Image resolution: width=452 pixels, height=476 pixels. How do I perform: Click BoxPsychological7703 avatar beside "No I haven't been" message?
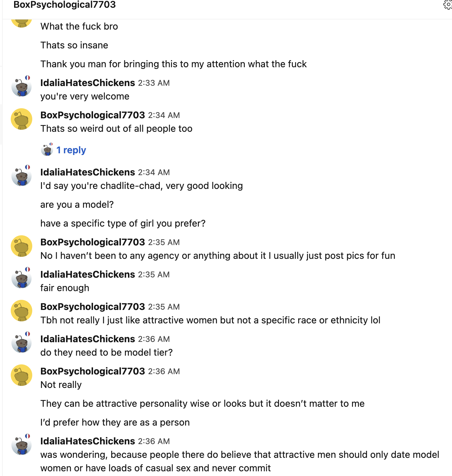[21, 246]
